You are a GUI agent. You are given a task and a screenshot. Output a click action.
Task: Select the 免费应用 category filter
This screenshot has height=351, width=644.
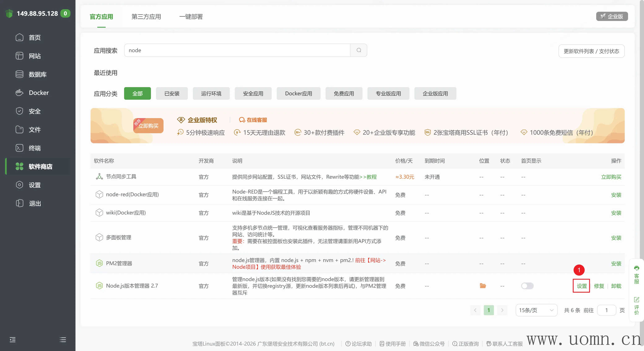pos(344,93)
